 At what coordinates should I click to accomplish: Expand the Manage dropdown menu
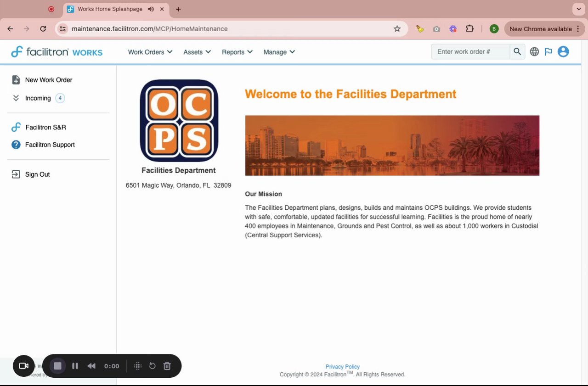(279, 52)
